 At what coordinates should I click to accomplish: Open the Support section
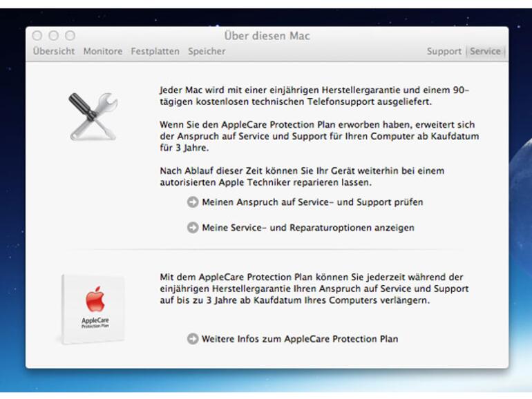tap(444, 51)
